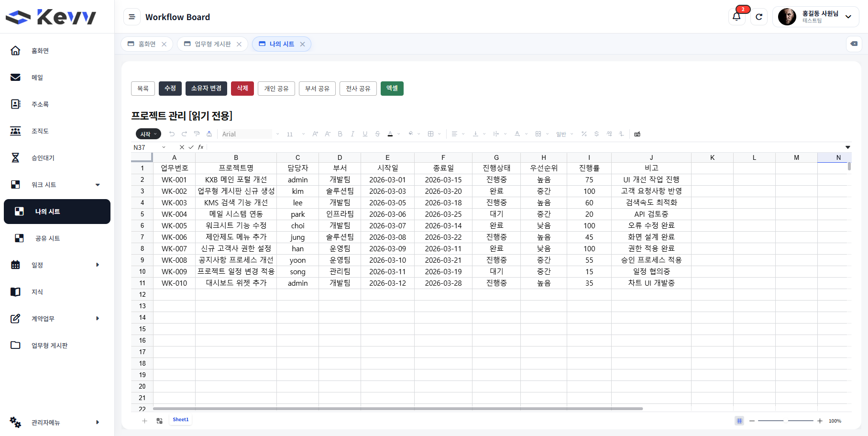Click the 수정 button
Image resolution: width=868 pixels, height=436 pixels.
click(170, 89)
